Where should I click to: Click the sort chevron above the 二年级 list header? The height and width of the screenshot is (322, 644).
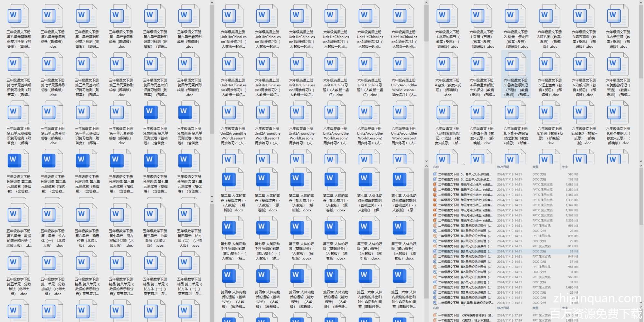[x=464, y=164]
